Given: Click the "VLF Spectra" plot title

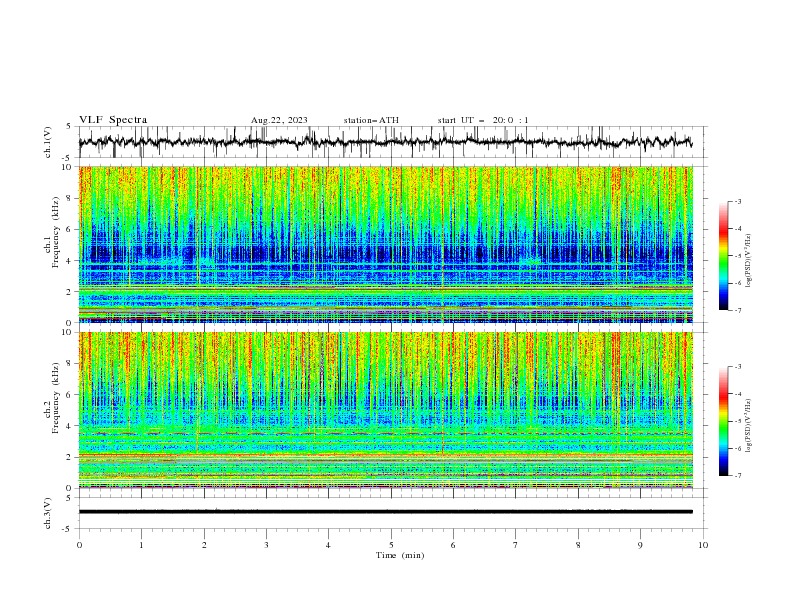Looking at the screenshot, I should point(113,120).
